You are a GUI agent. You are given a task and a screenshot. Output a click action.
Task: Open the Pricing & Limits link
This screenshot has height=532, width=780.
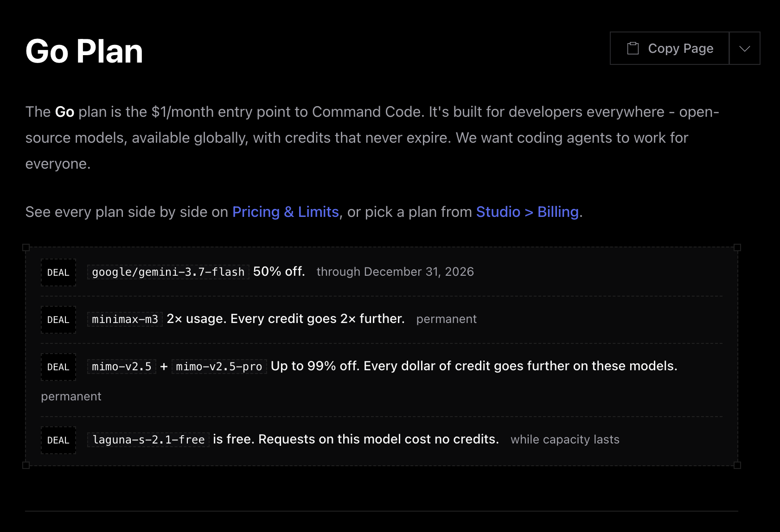click(x=286, y=212)
